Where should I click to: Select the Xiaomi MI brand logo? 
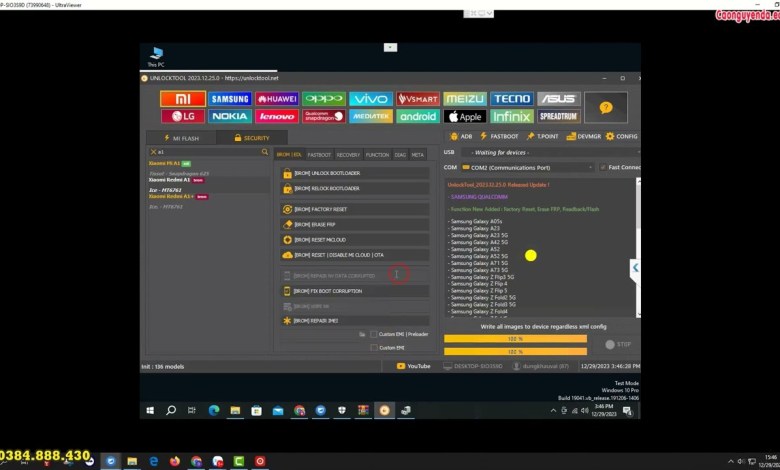(183, 98)
